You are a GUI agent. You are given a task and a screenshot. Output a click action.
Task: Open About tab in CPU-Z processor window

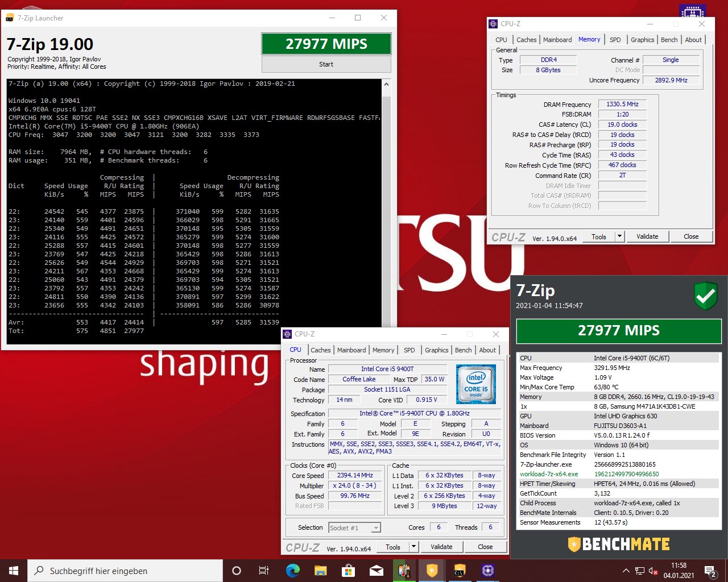tap(487, 350)
